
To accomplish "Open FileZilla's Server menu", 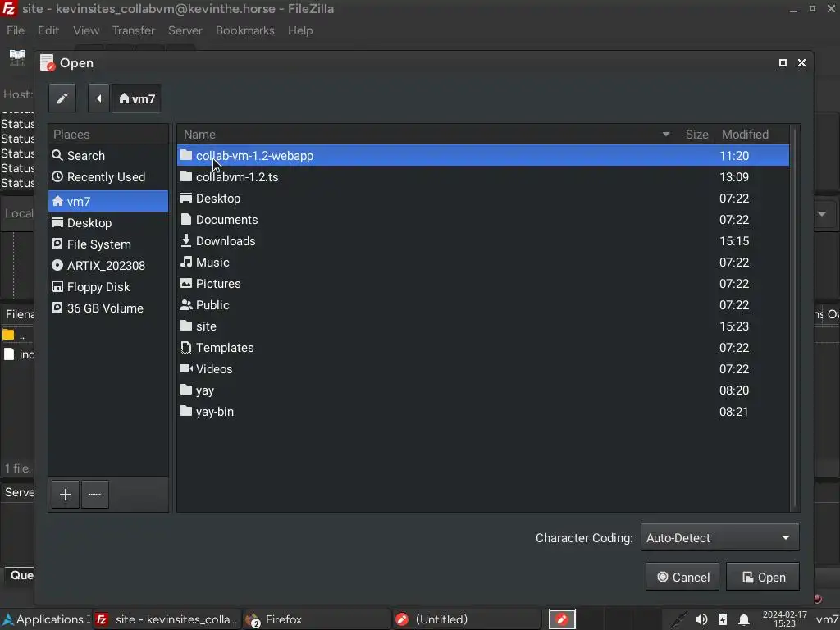I will (x=185, y=30).
